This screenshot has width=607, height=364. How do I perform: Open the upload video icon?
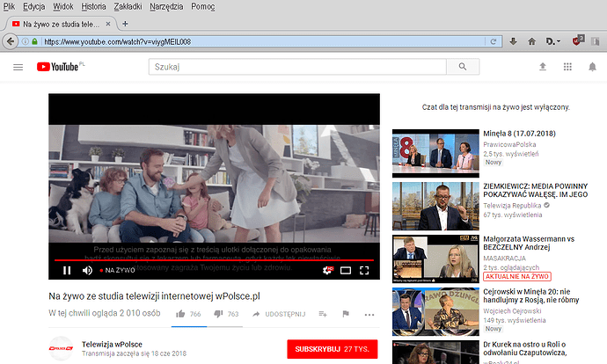[543, 67]
